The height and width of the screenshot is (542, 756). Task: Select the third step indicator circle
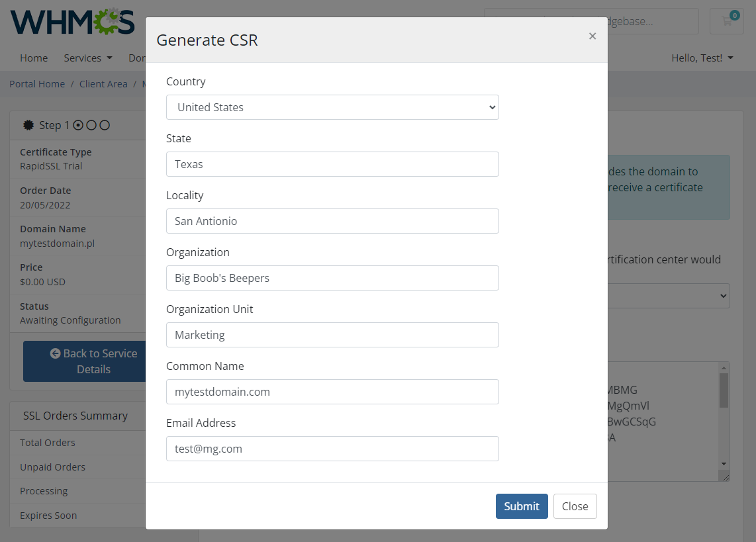105,124
